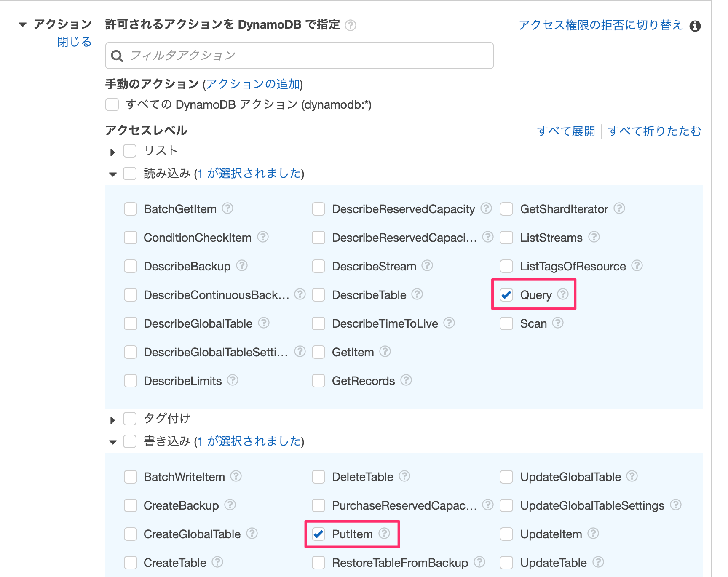The image size is (728, 577).
Task: Click the help icon next to UpdateItem
Action: (x=593, y=534)
